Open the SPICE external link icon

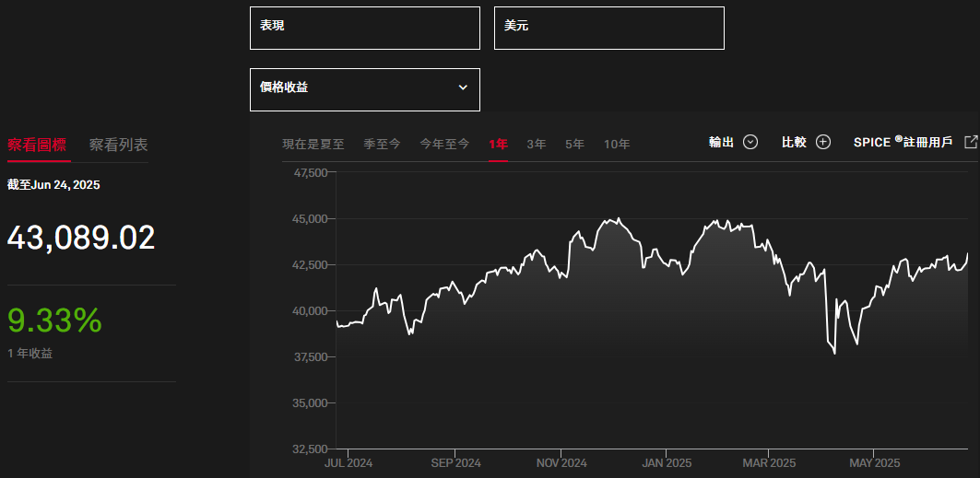pos(971,142)
